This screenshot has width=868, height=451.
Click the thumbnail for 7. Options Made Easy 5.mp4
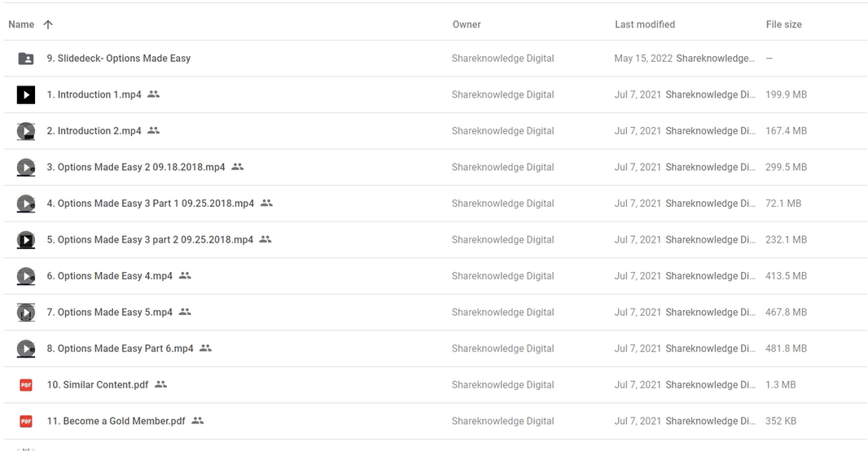pyautogui.click(x=26, y=312)
